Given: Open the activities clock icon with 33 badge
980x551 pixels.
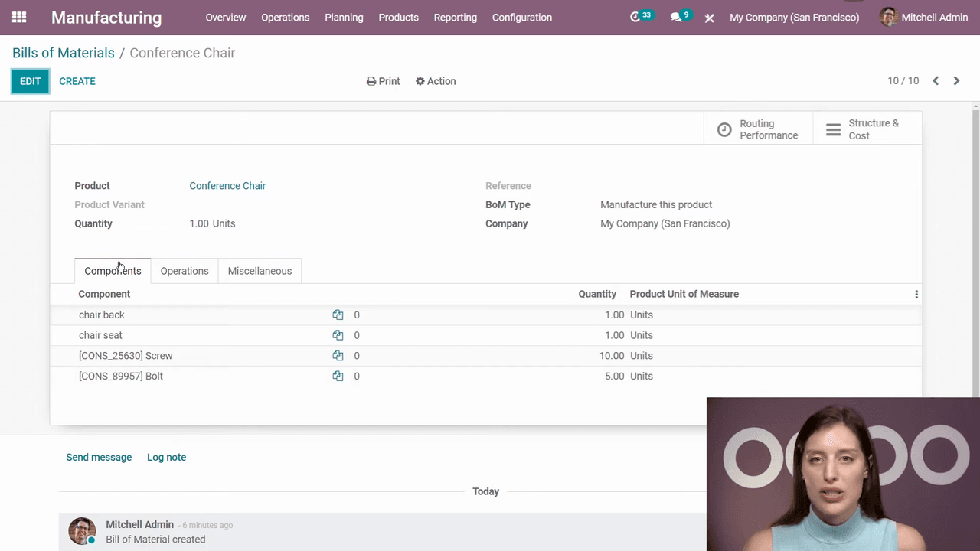Looking at the screenshot, I should tap(635, 17).
